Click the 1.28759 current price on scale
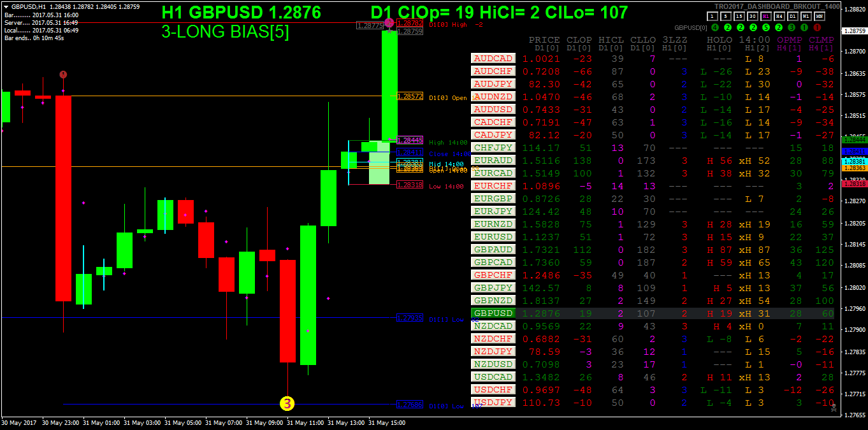 (855, 31)
